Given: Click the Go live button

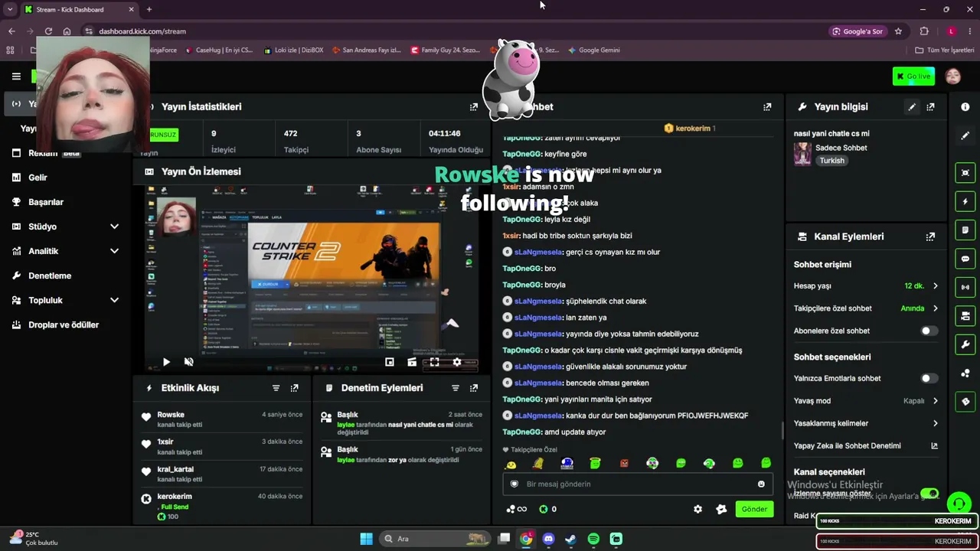Looking at the screenshot, I should [913, 77].
